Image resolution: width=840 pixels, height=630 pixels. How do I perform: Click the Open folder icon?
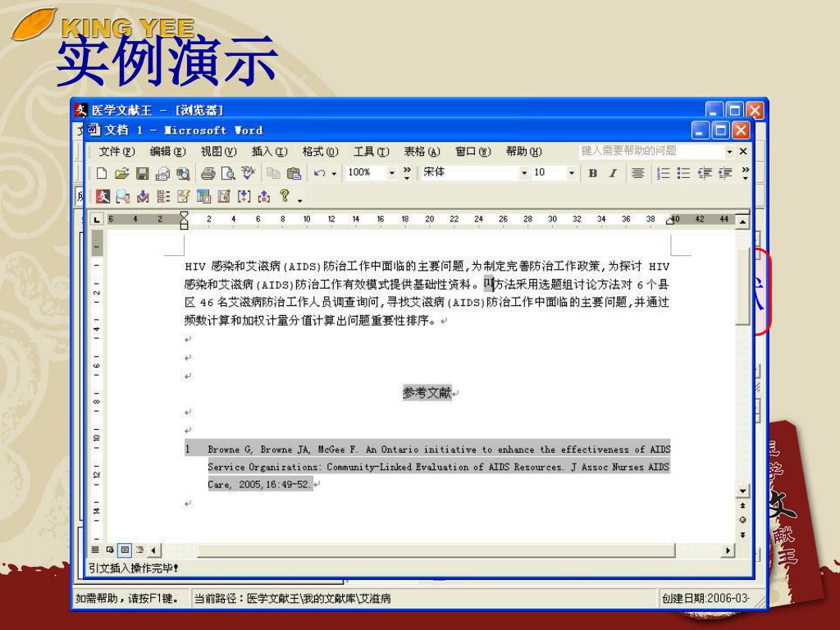click(x=121, y=173)
